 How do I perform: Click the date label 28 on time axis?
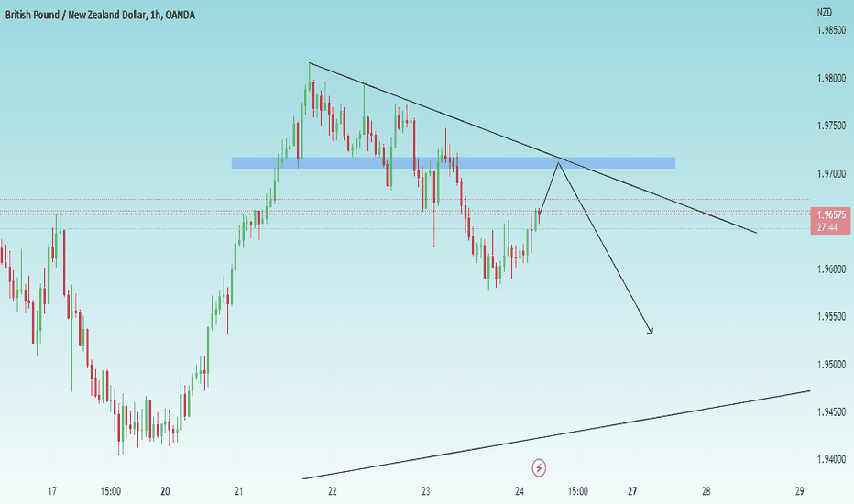(706, 491)
